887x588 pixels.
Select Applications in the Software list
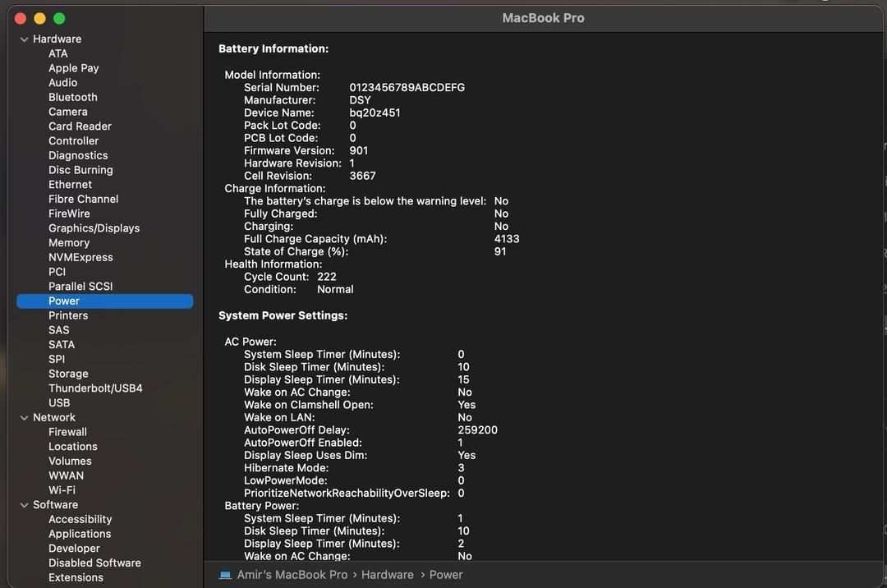coord(80,535)
